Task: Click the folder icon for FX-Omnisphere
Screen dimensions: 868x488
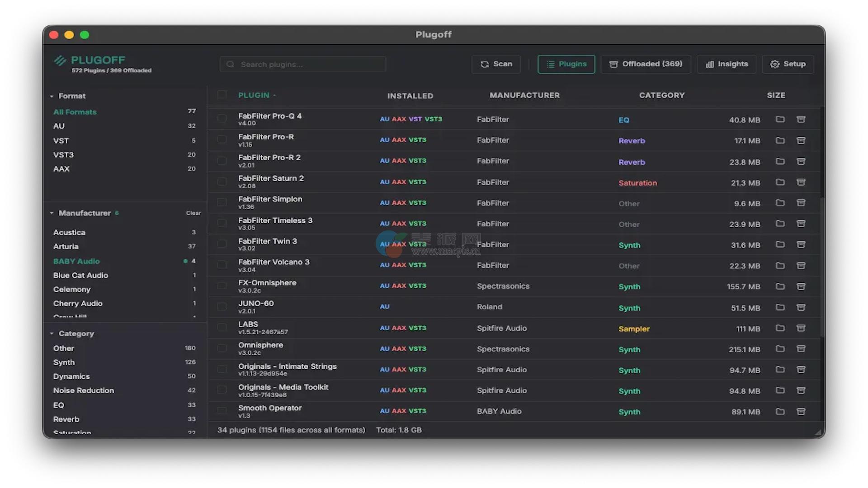Action: coord(780,286)
